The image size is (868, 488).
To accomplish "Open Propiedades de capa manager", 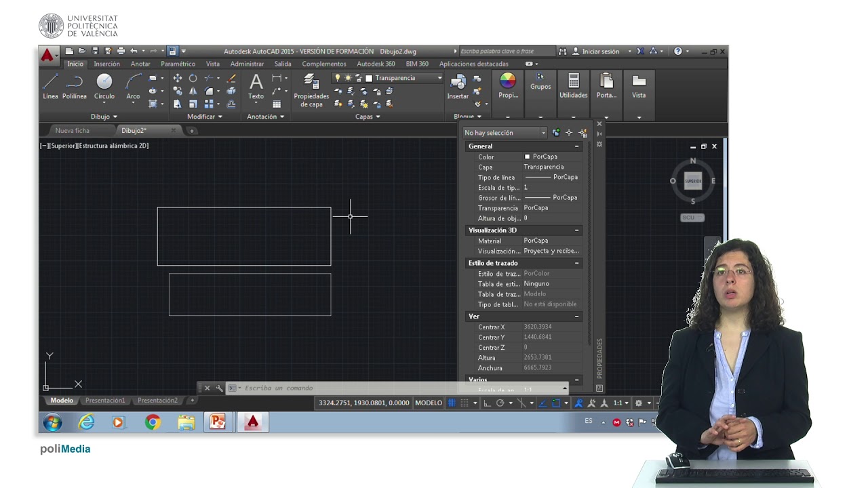I will (311, 90).
